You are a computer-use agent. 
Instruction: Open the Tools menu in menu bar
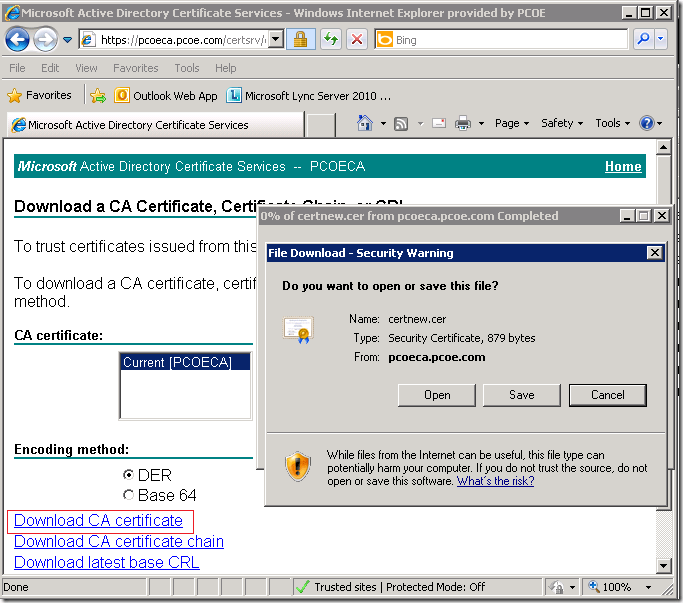click(x=187, y=68)
